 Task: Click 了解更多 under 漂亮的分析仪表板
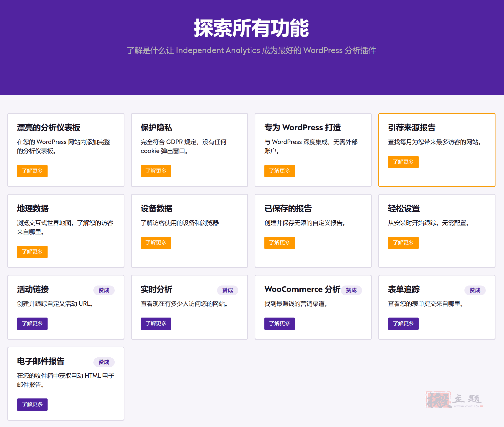click(32, 171)
